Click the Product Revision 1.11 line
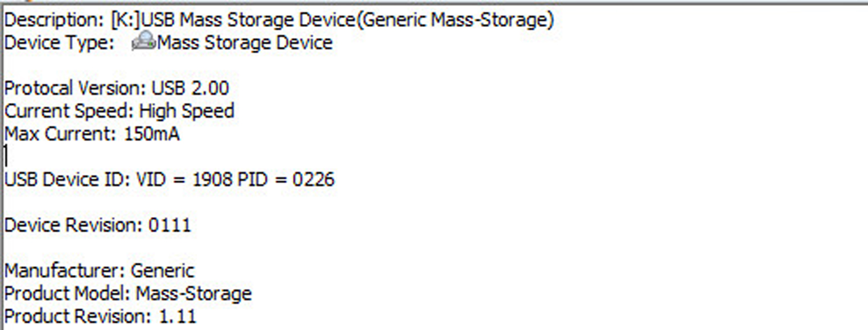Screen dimensions: 868x330 tap(101, 316)
